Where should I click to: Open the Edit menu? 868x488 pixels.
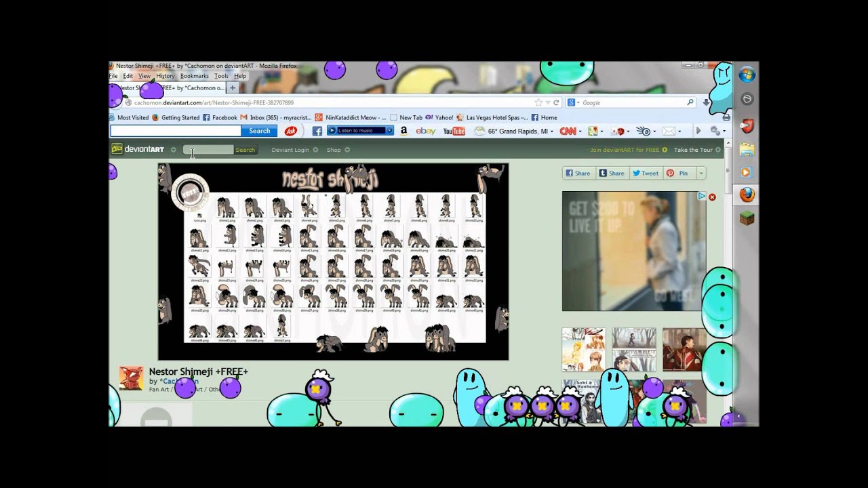pyautogui.click(x=127, y=76)
